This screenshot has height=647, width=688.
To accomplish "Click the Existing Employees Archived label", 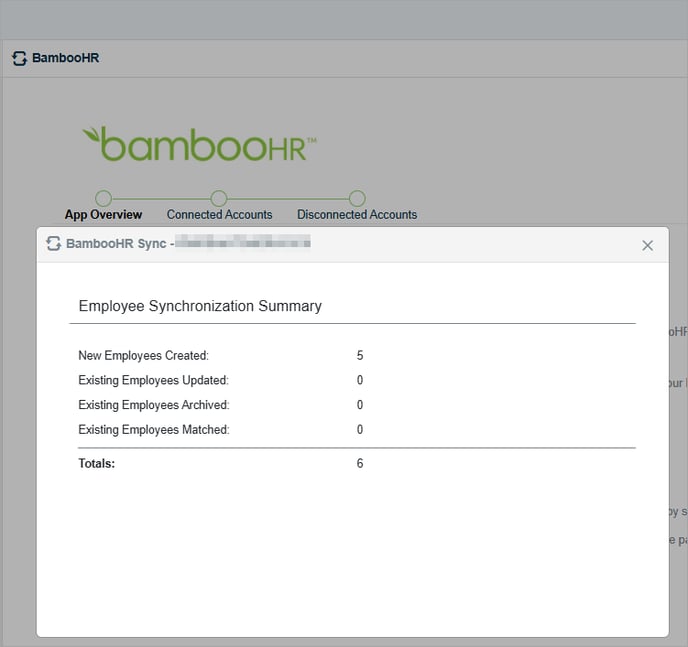I will point(154,404).
